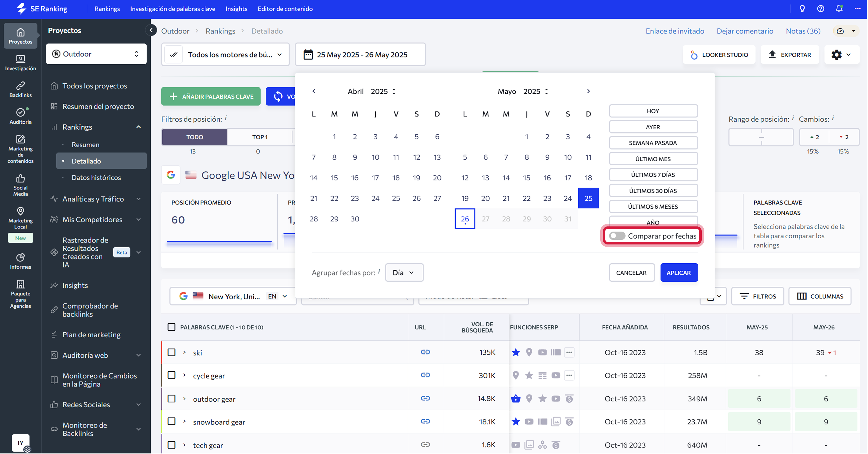Pick May 25 in the calendar

[588, 198]
